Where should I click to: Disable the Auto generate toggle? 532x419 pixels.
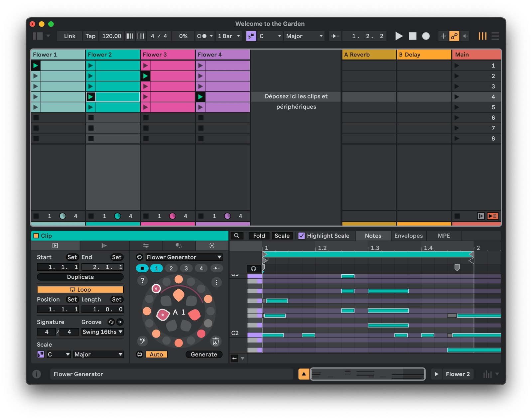156,354
